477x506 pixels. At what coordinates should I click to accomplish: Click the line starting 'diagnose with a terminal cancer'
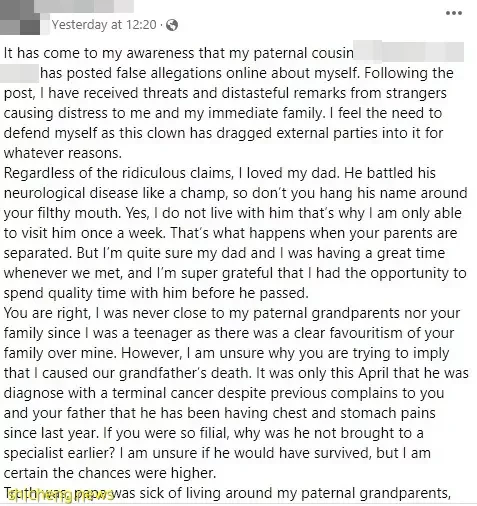point(224,393)
